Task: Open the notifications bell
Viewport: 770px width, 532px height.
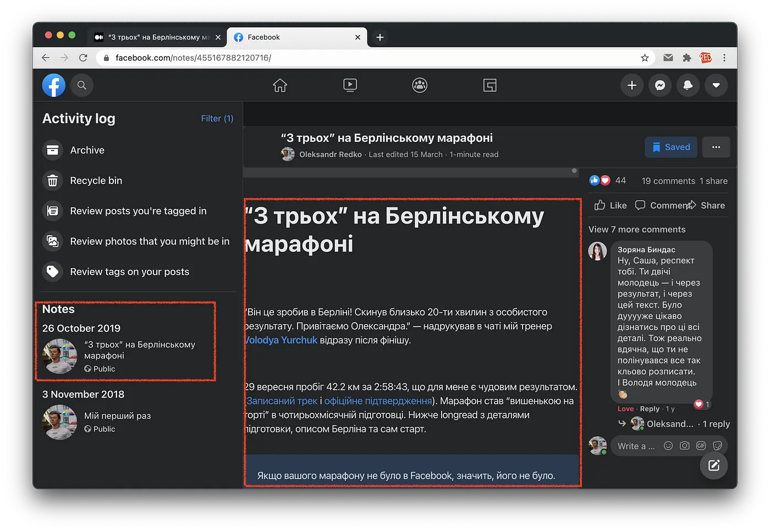Action: [688, 85]
